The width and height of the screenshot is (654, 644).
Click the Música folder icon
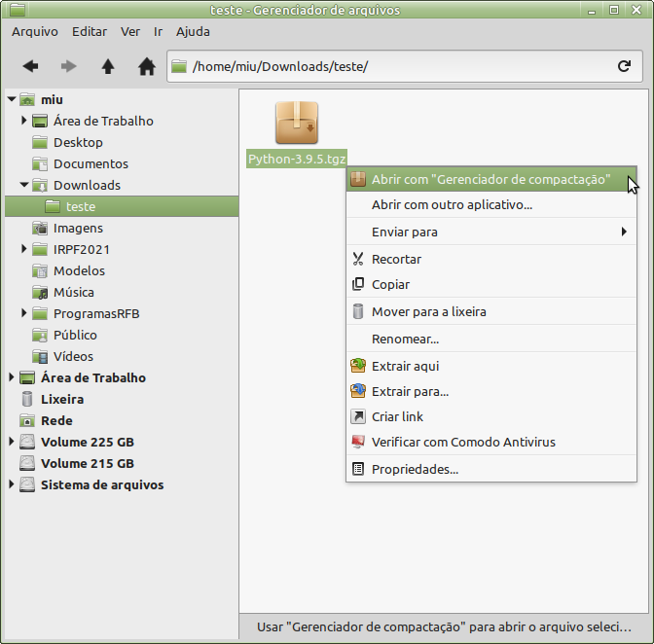tap(40, 292)
